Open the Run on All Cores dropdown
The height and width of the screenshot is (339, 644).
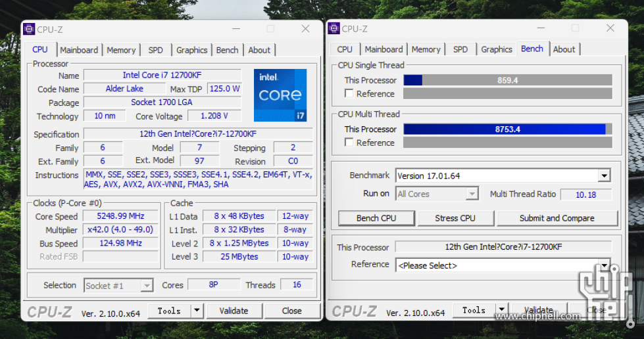472,194
